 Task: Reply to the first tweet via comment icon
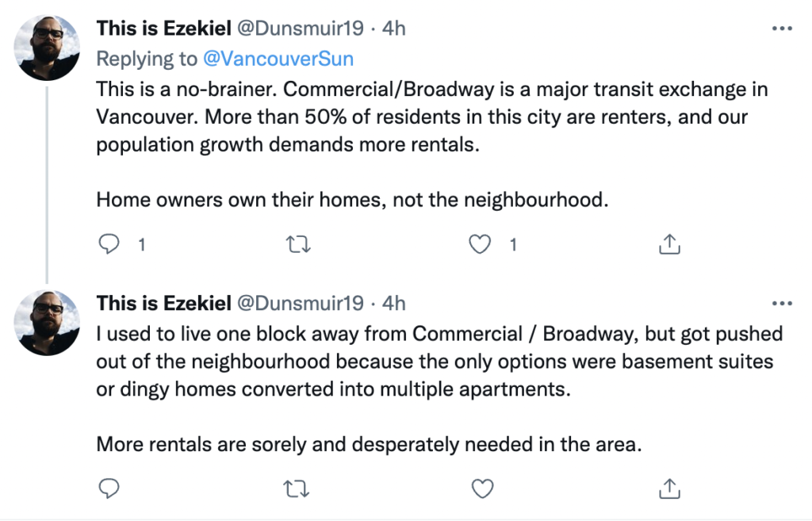click(x=109, y=244)
